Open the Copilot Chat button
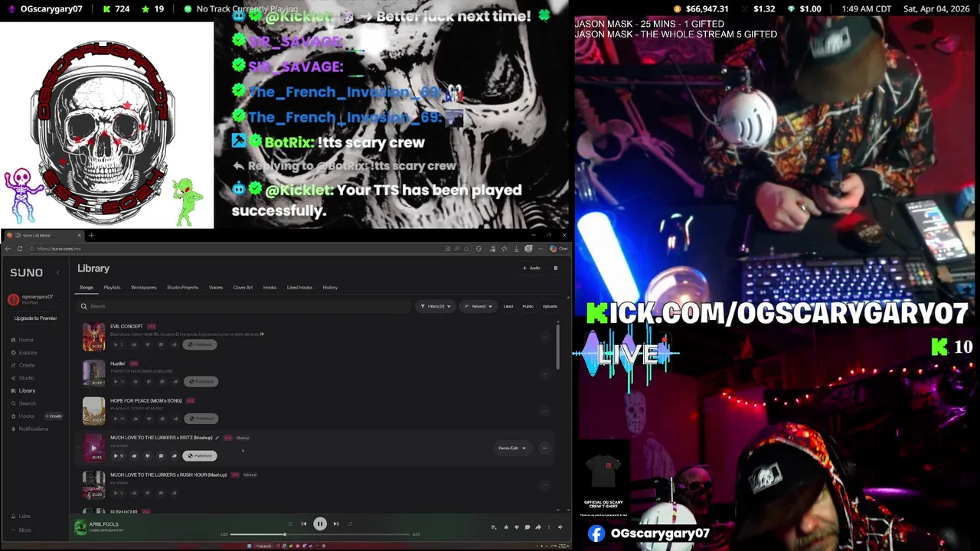Viewport: 980px width, 551px height. 559,249
